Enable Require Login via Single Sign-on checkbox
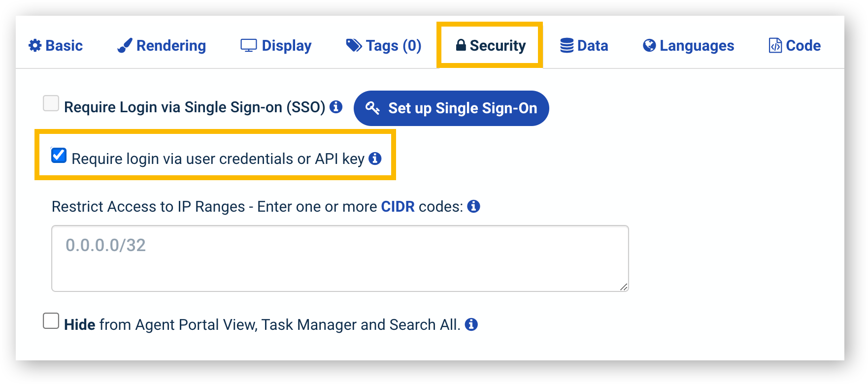 pyautogui.click(x=51, y=103)
